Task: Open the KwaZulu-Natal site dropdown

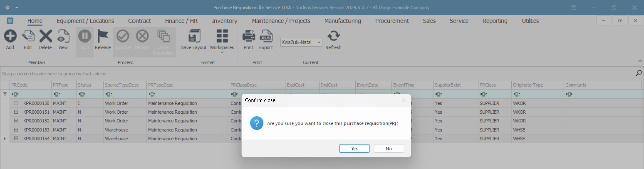Action: [x=319, y=43]
